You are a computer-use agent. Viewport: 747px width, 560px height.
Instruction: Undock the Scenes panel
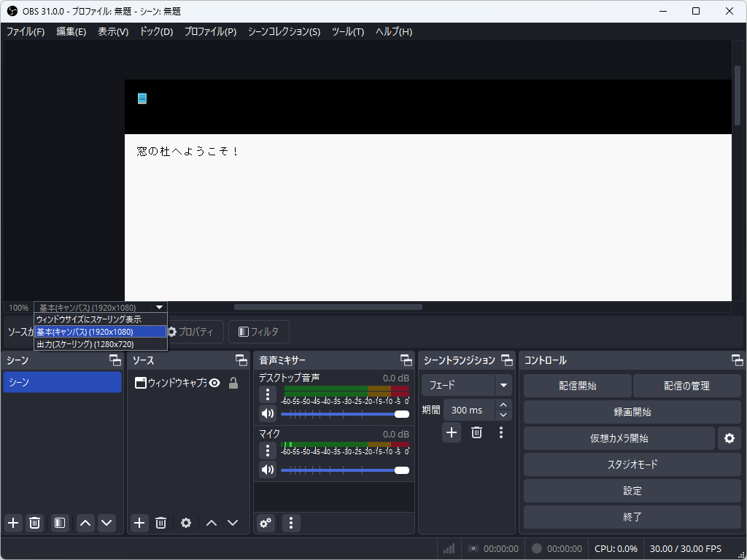click(x=115, y=360)
